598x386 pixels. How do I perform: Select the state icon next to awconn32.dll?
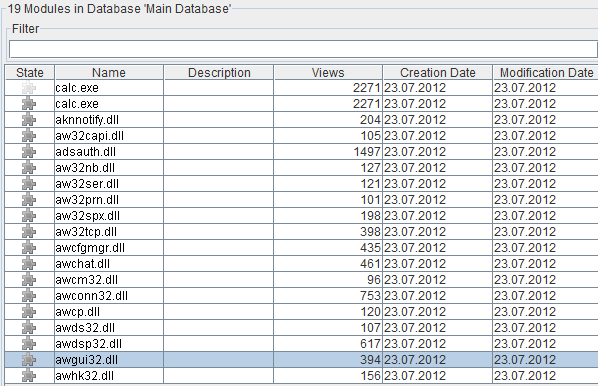tap(29, 296)
